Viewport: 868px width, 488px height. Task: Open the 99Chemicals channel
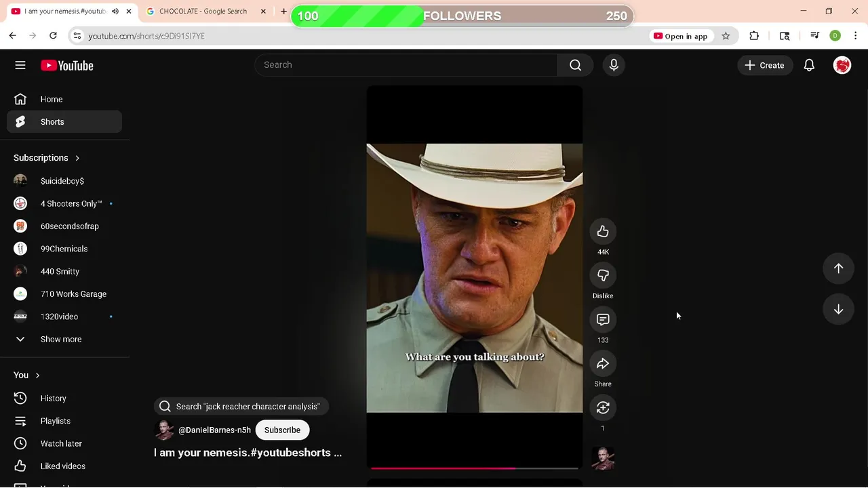(64, 249)
